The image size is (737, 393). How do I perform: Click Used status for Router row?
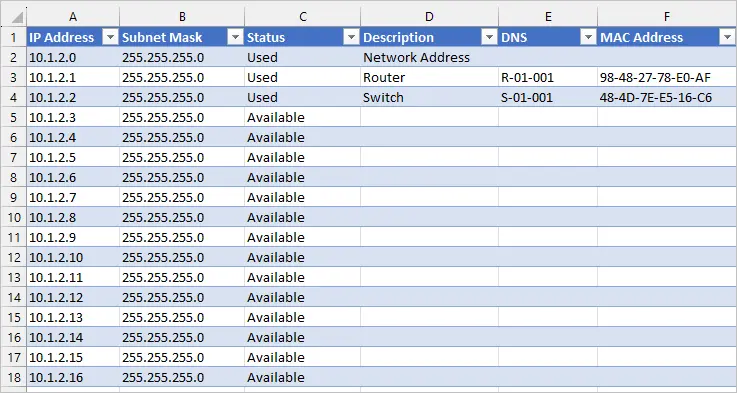[303, 77]
